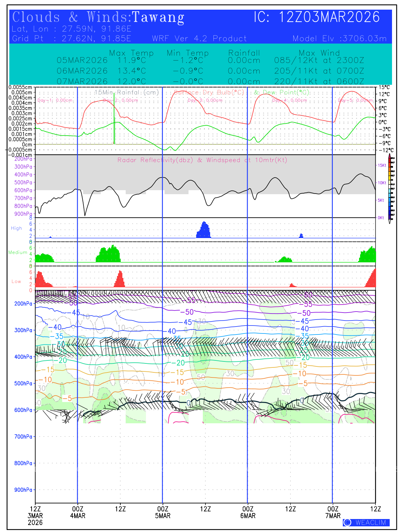
Task: Click the High cloud panel label
Action: 16,228
